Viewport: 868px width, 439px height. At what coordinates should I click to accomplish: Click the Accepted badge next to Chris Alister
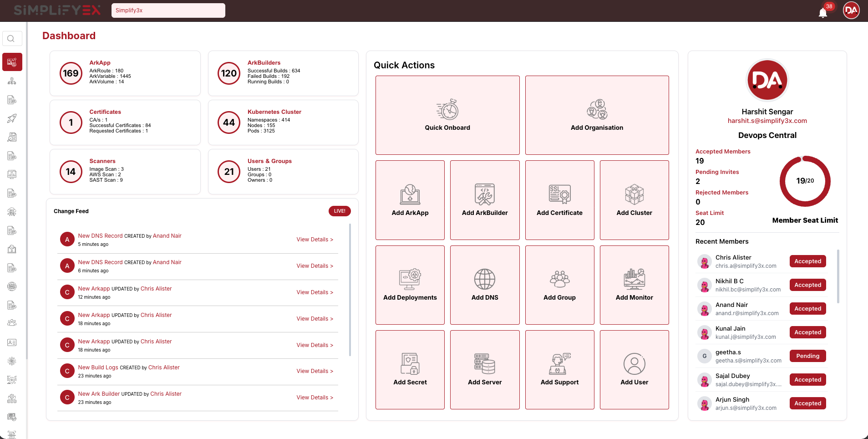point(807,261)
